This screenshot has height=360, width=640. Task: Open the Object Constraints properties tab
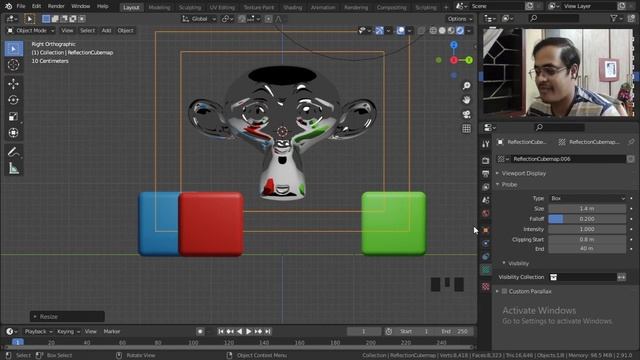click(x=485, y=256)
